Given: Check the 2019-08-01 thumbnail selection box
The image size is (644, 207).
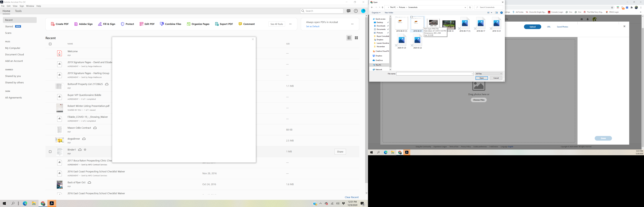Looking at the screenshot, I should (411, 17).
